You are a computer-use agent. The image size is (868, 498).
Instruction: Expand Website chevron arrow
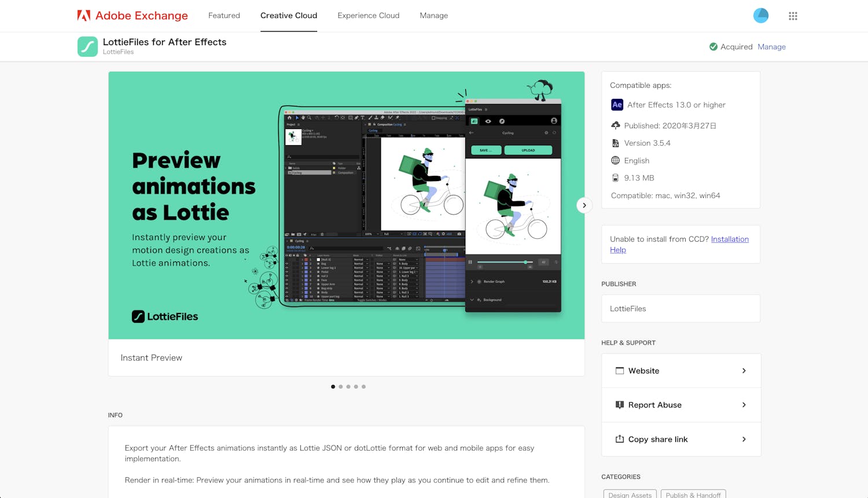pos(744,371)
